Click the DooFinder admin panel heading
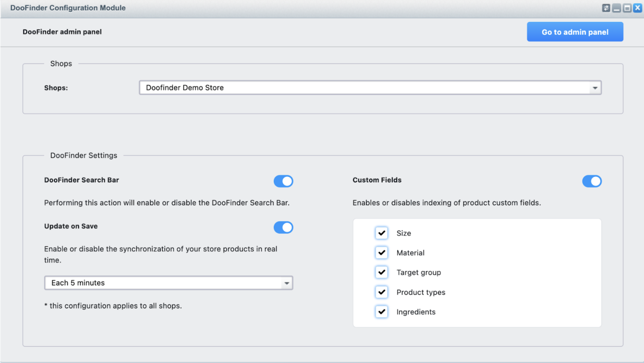 point(62,32)
